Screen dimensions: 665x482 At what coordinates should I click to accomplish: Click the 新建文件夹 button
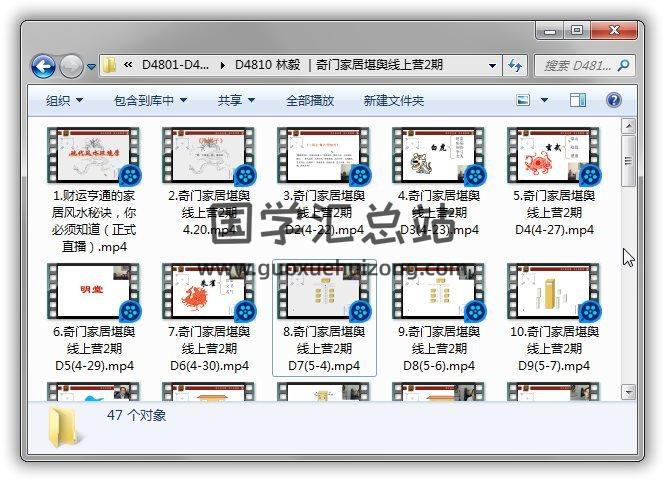point(393,100)
